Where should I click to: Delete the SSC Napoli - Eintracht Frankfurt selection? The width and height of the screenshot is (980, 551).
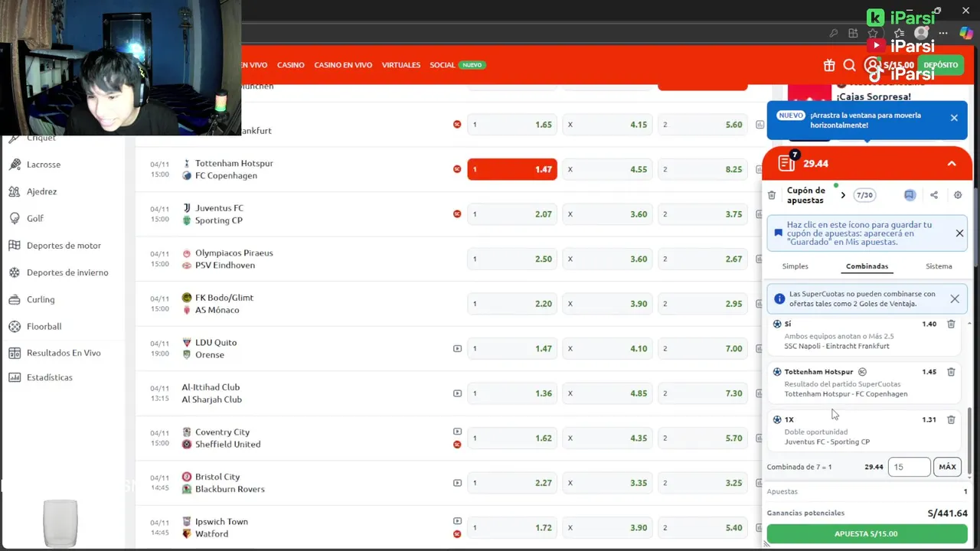click(951, 324)
